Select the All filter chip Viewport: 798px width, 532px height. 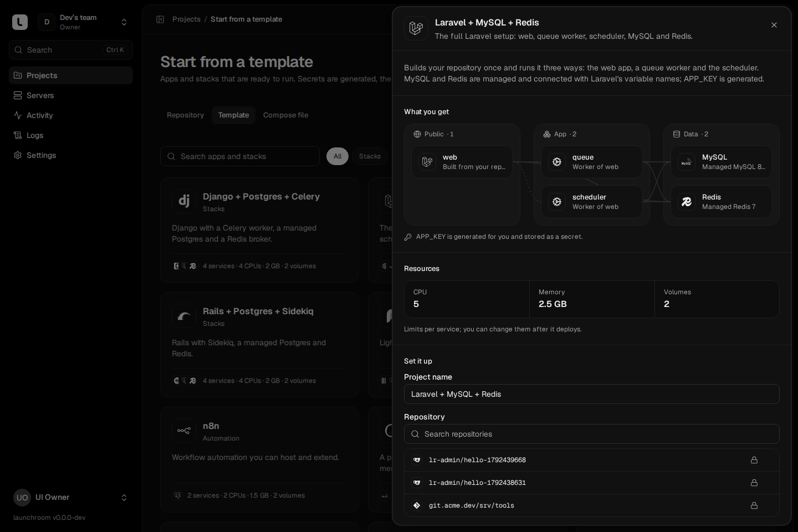pyautogui.click(x=337, y=156)
